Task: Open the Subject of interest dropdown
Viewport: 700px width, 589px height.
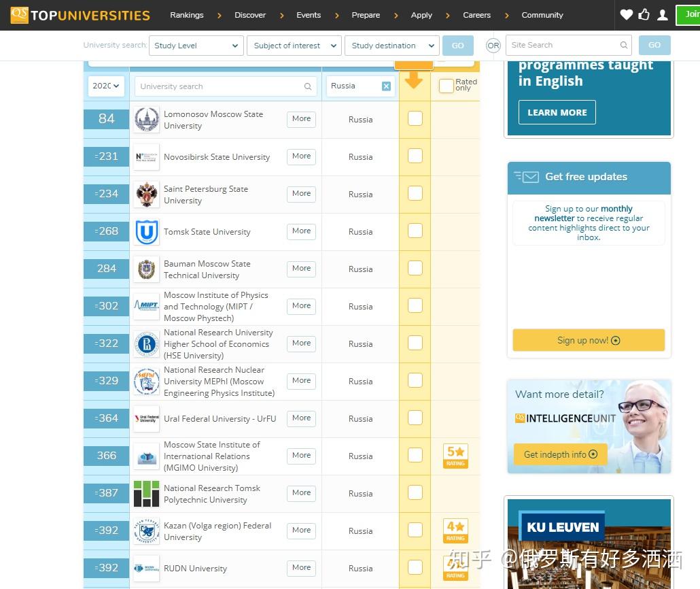Action: (x=294, y=46)
